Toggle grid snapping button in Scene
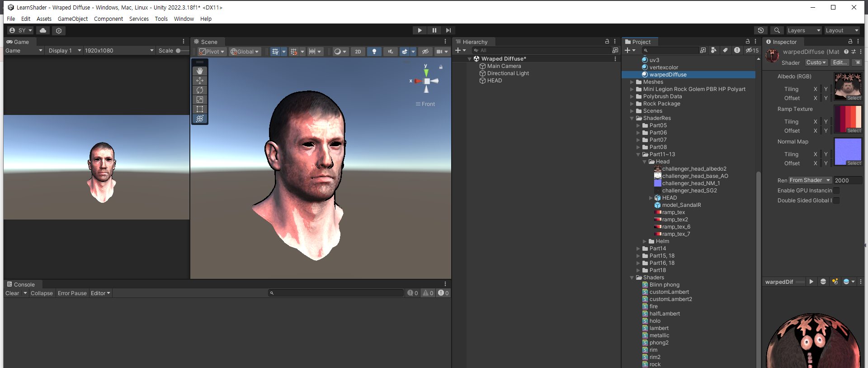 click(294, 52)
